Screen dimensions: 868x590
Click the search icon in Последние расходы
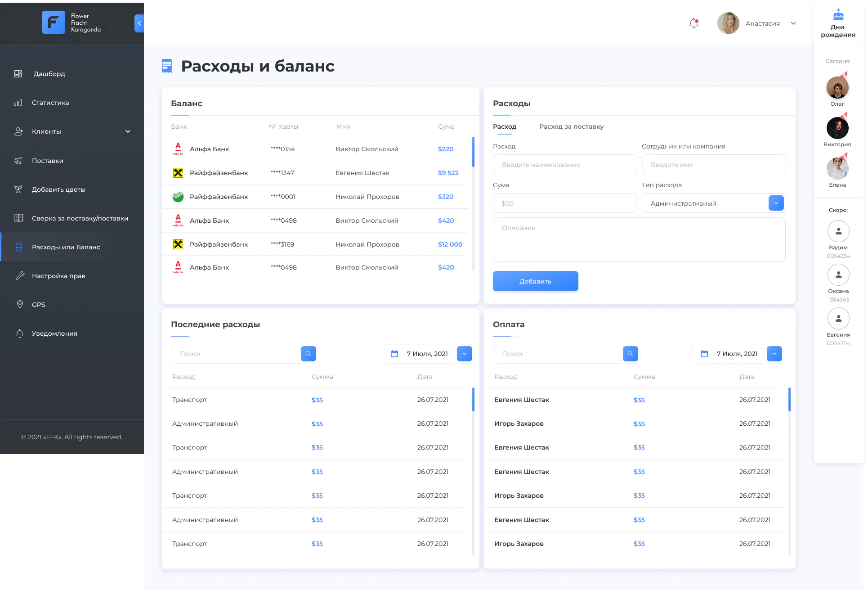click(x=309, y=354)
